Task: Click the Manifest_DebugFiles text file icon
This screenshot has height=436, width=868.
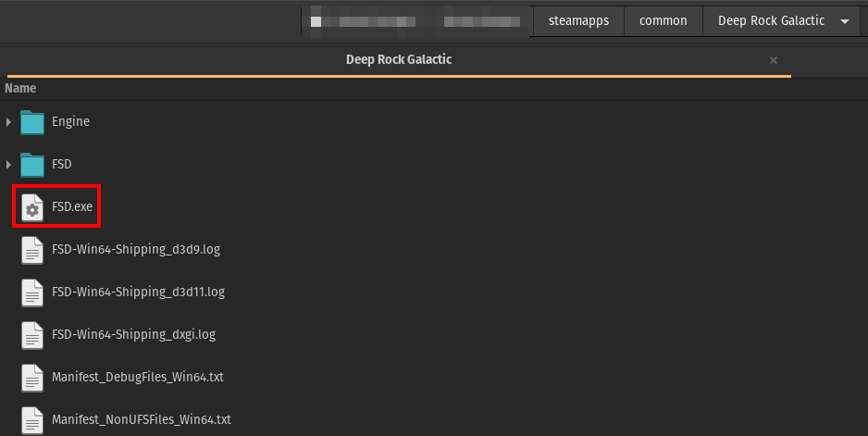Action: (x=32, y=378)
